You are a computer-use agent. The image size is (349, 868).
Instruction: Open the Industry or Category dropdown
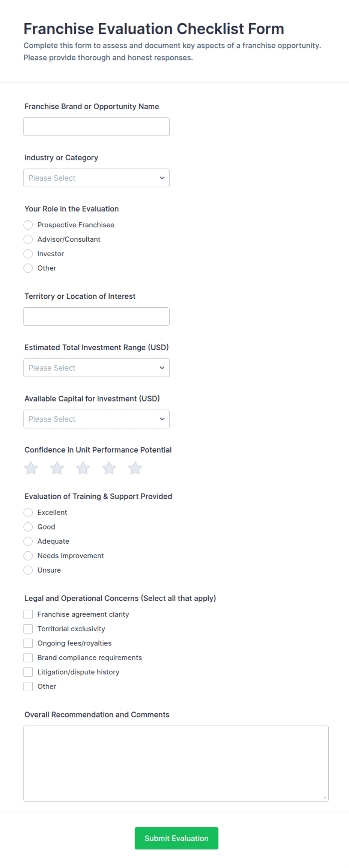click(x=96, y=178)
